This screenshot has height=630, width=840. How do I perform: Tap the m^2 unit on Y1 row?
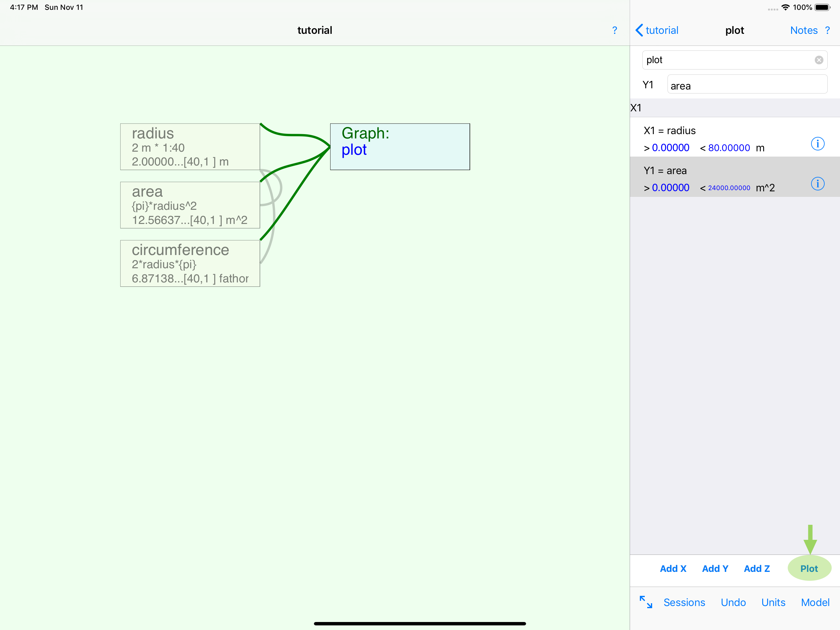(x=765, y=188)
